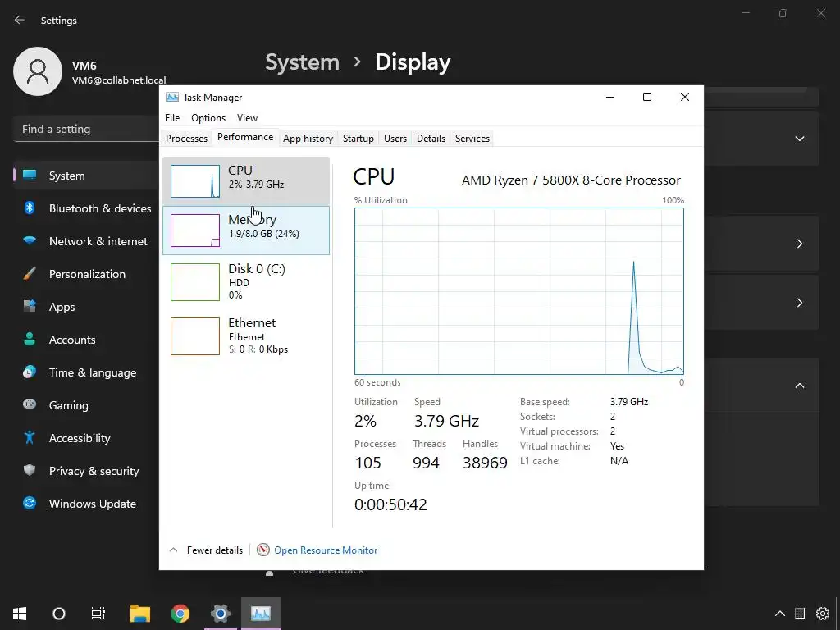Screen dimensions: 840x630
Task: Click the Accounts person icon in sidebar
Action: [30, 339]
